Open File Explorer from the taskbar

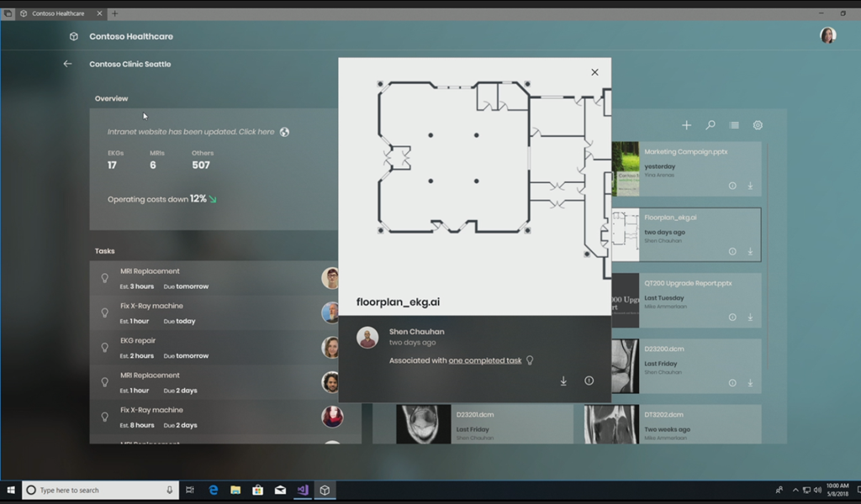coord(235,490)
